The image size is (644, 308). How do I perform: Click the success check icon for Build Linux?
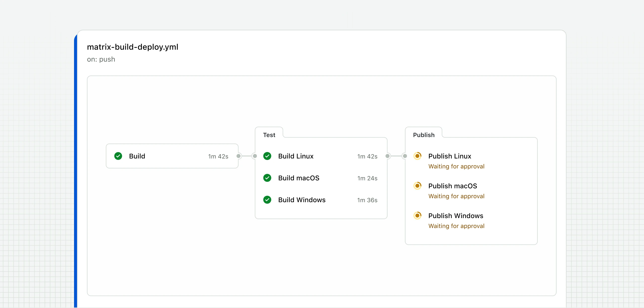267,156
